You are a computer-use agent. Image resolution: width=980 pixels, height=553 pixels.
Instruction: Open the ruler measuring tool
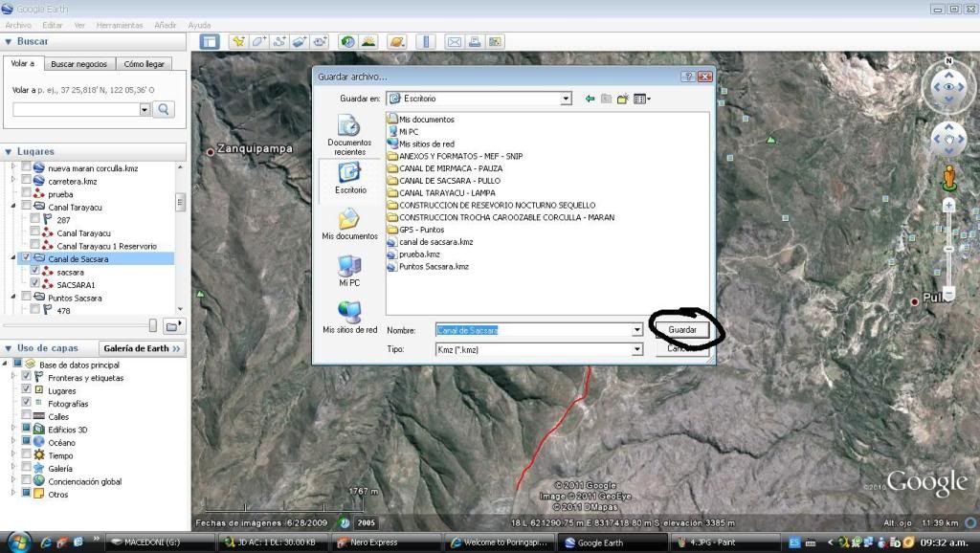click(x=426, y=42)
